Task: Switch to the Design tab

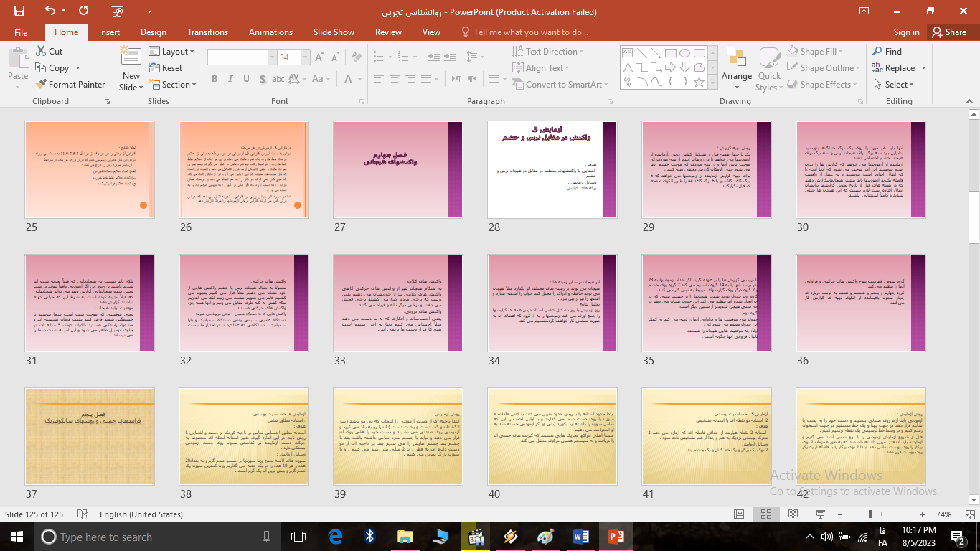Action: click(x=153, y=32)
